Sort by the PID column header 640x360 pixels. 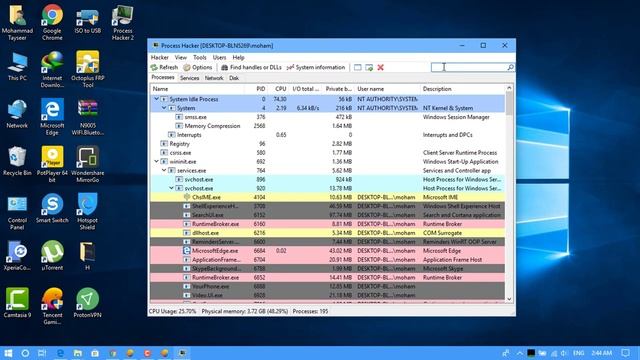(256, 89)
